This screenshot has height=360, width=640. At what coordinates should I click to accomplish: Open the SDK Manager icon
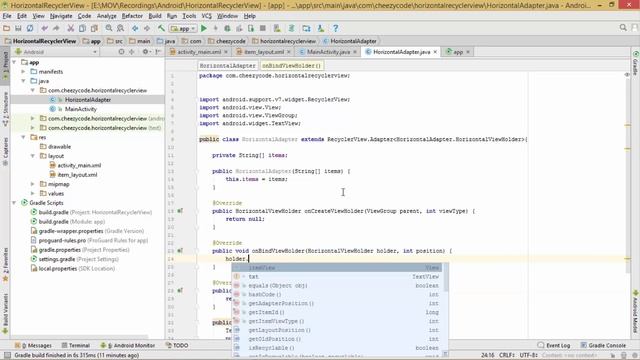coord(321,28)
